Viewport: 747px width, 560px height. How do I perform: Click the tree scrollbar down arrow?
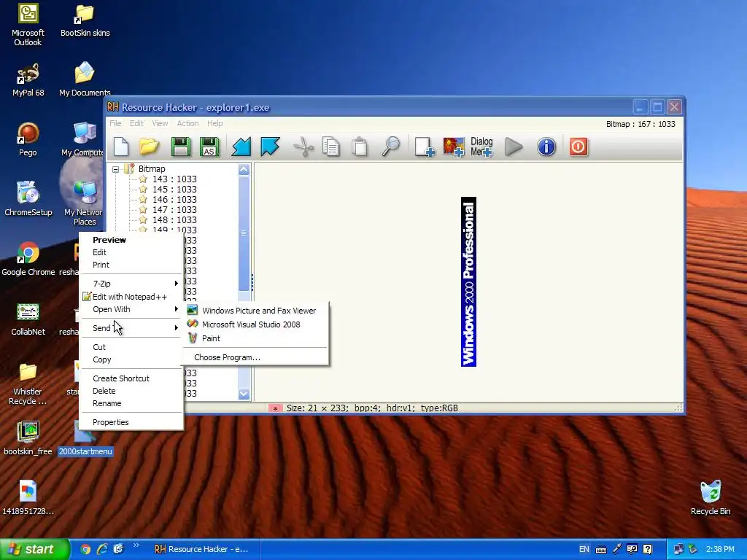(244, 394)
